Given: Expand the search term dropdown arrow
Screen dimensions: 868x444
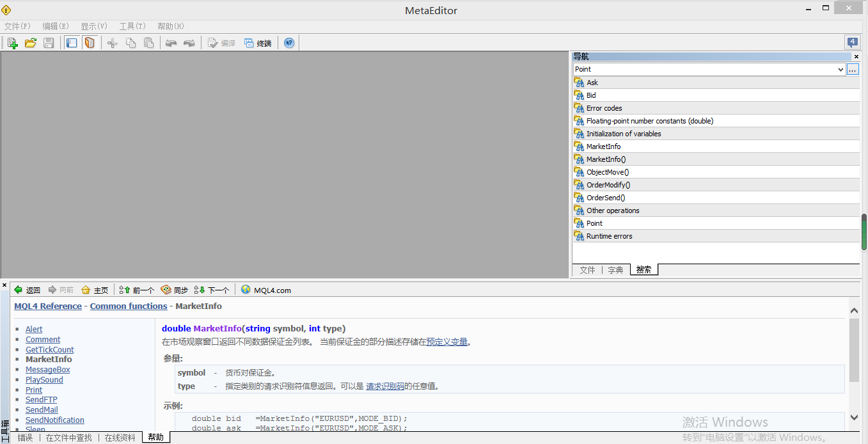Looking at the screenshot, I should point(840,69).
